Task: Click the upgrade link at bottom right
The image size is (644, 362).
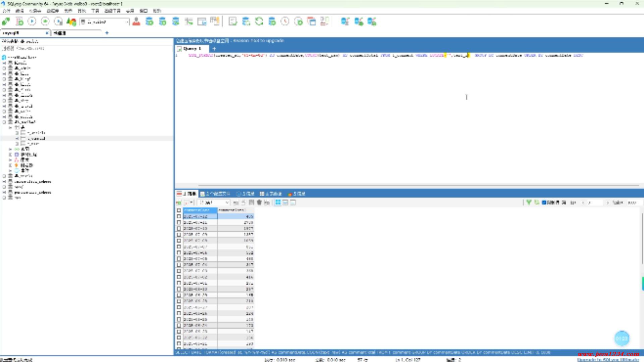Action: 607,360
